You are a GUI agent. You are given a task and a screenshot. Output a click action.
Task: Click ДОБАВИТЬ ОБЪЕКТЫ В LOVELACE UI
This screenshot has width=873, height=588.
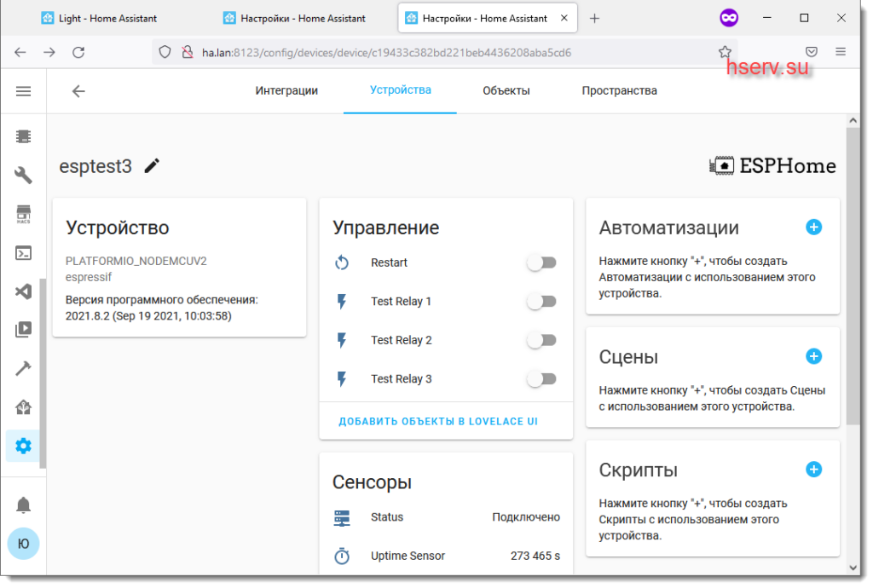pos(438,422)
